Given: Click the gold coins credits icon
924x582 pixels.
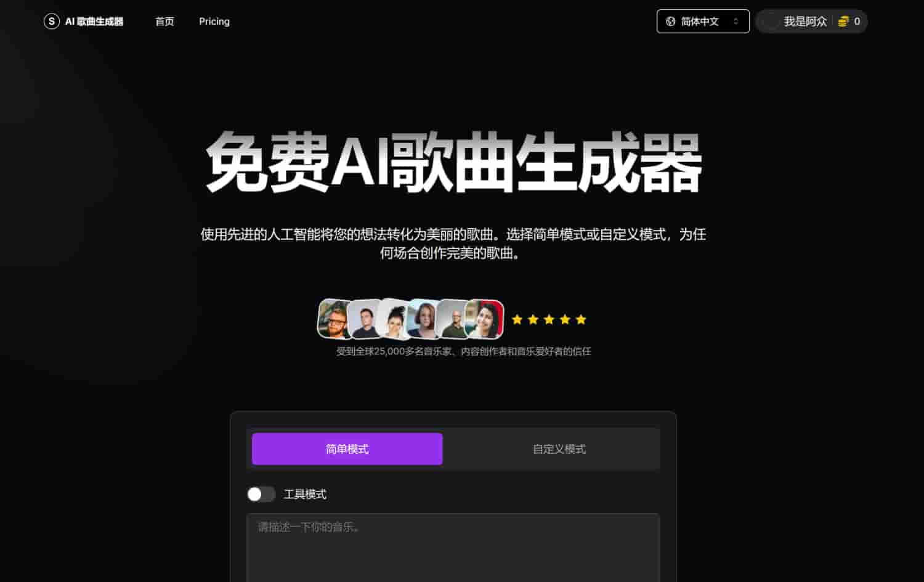Looking at the screenshot, I should point(844,21).
